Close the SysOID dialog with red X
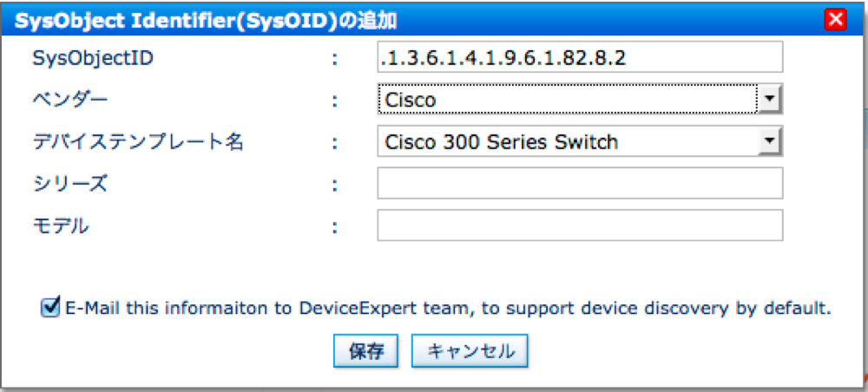Screen dimensions: 868x392 [x=836, y=19]
